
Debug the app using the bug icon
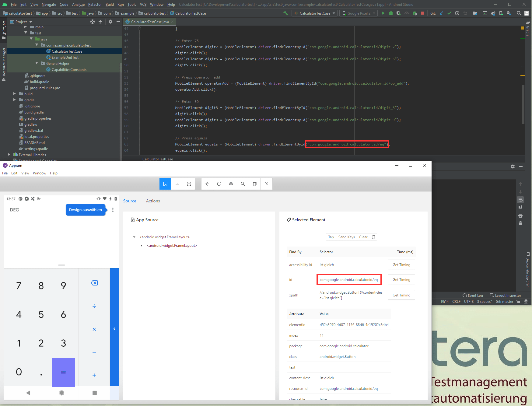[x=391, y=13]
